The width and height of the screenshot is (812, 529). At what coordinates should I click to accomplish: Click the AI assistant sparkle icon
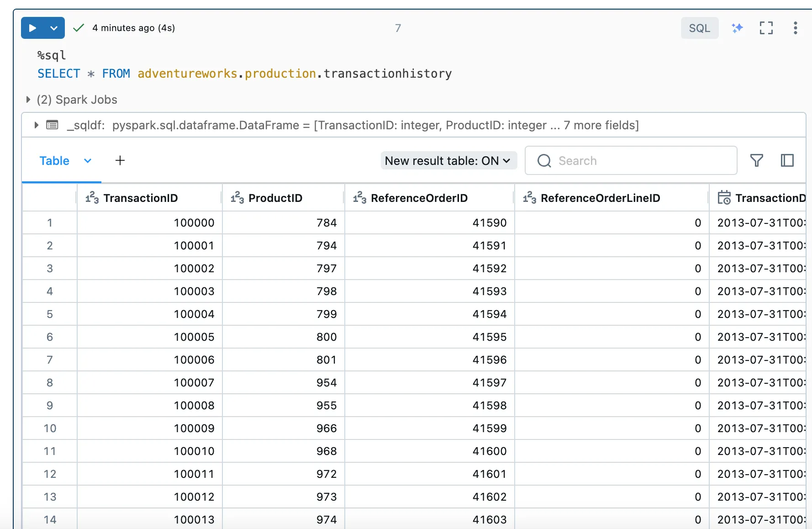tap(737, 28)
